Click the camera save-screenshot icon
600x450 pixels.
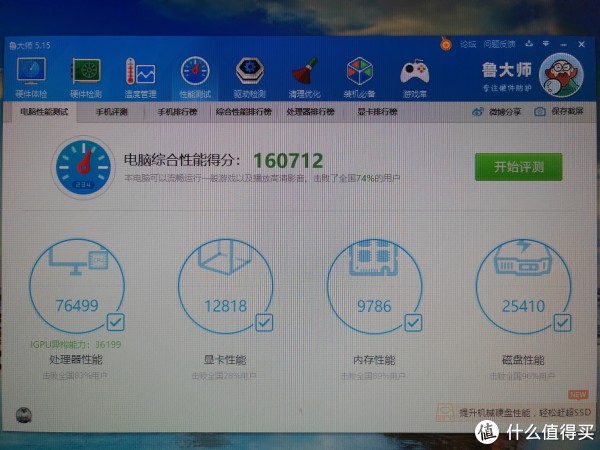click(540, 112)
